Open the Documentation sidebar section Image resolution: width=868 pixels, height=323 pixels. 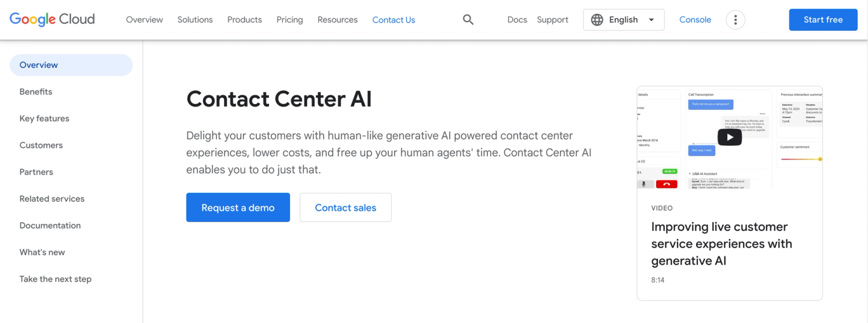tap(50, 225)
